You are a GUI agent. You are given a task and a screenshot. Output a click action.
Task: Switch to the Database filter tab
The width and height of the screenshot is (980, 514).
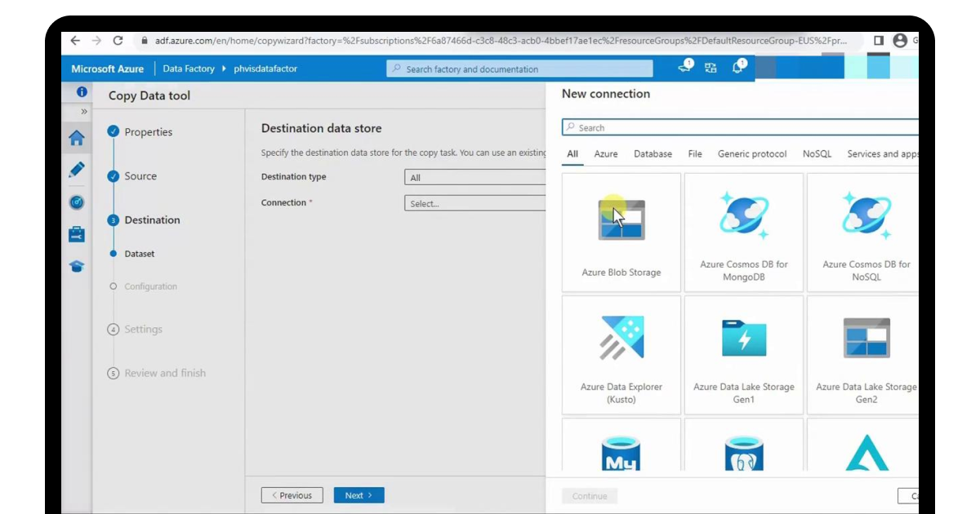point(653,153)
